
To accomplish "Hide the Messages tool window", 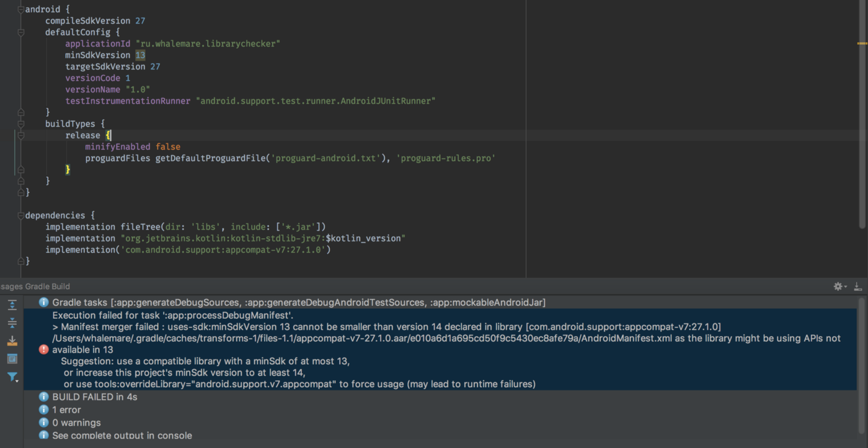I will pyautogui.click(x=858, y=286).
